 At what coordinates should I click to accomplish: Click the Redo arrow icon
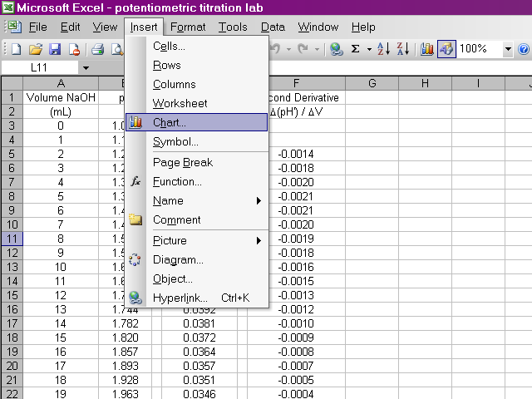303,49
